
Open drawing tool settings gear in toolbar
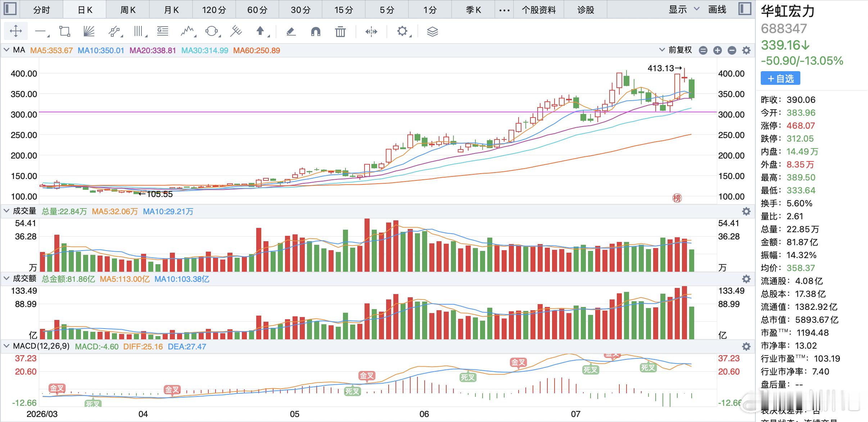(403, 31)
